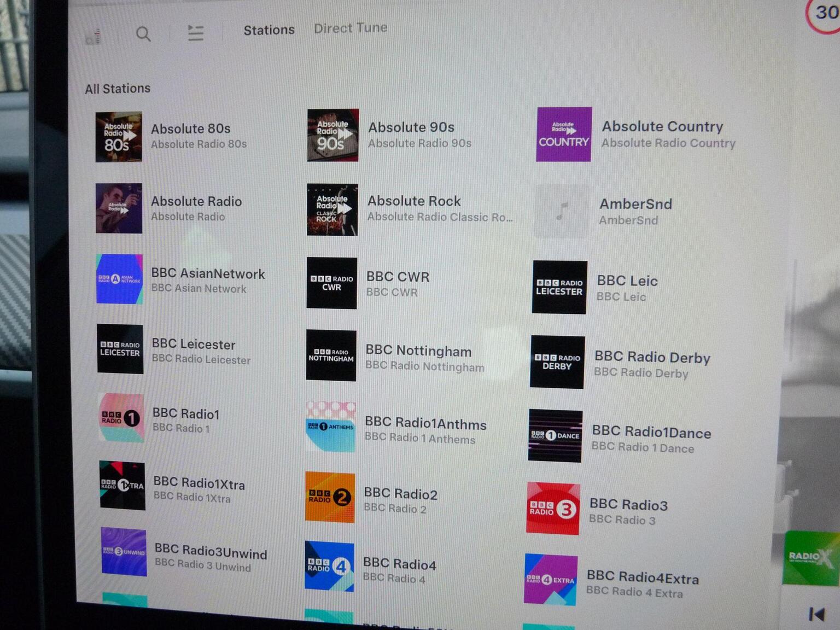Viewport: 840px width, 630px height.
Task: Tap the BBC CWR station logo
Action: tap(332, 283)
